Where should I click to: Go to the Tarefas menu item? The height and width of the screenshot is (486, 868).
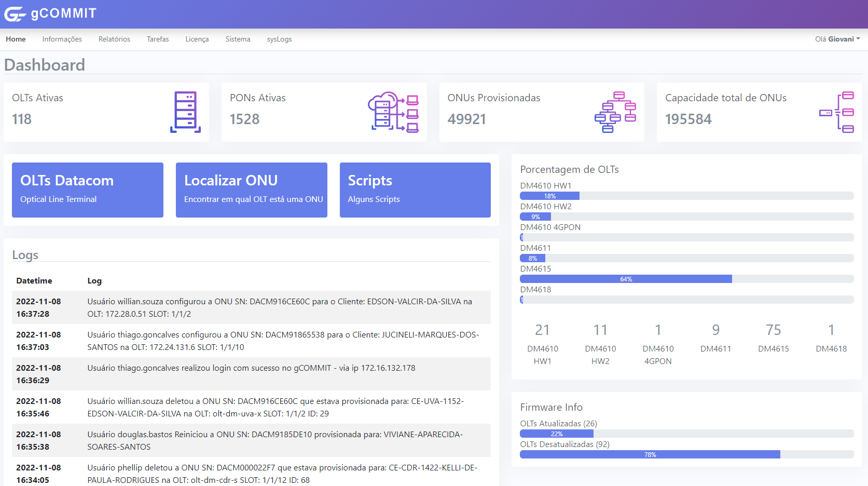(158, 39)
